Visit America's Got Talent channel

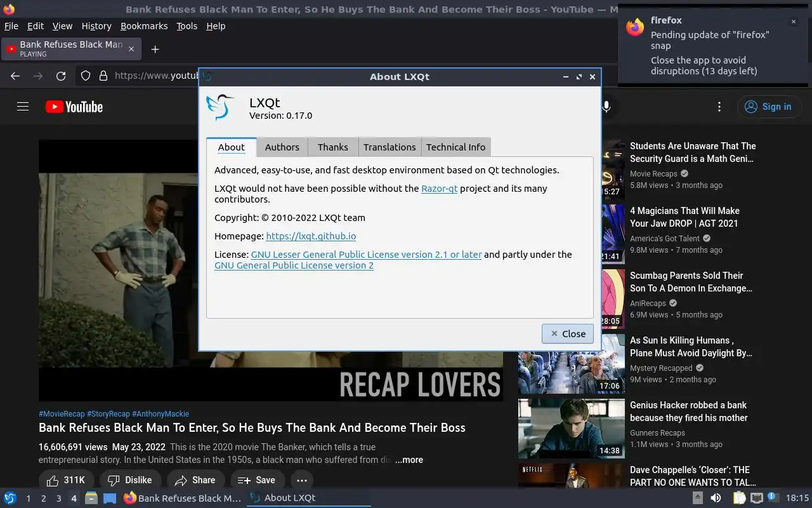665,238
